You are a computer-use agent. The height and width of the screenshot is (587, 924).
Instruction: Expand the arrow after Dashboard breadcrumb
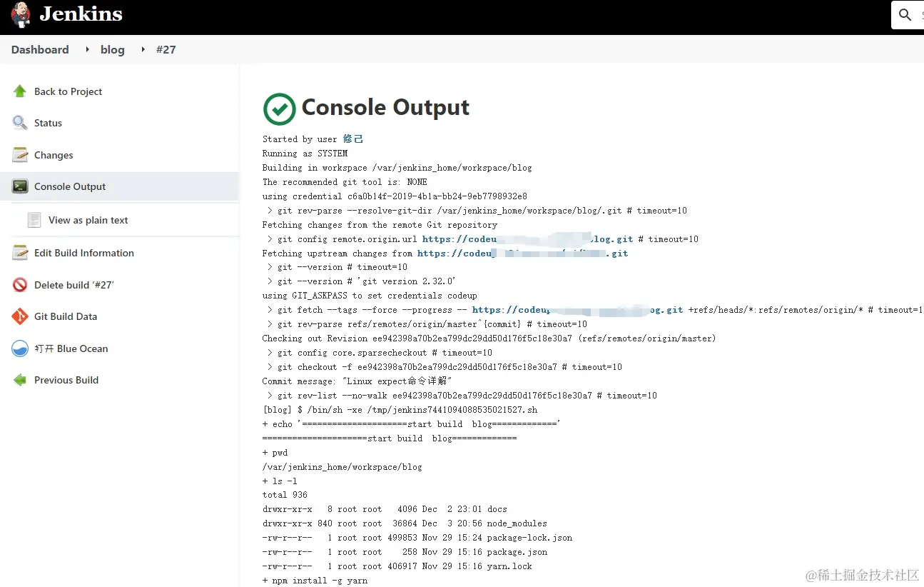coord(87,49)
